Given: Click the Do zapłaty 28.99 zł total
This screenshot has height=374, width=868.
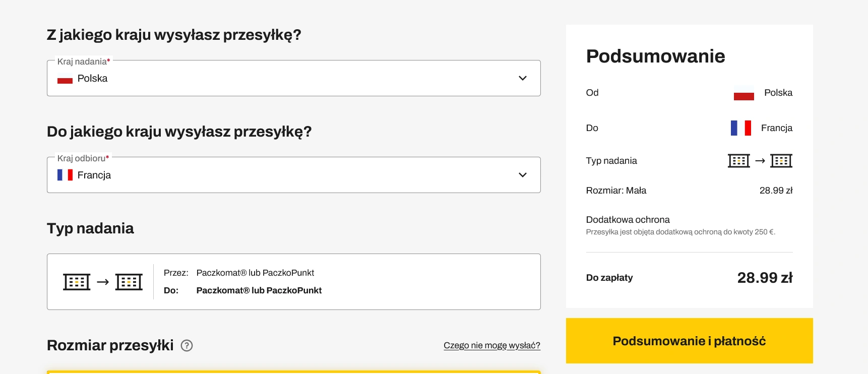Looking at the screenshot, I should 764,278.
